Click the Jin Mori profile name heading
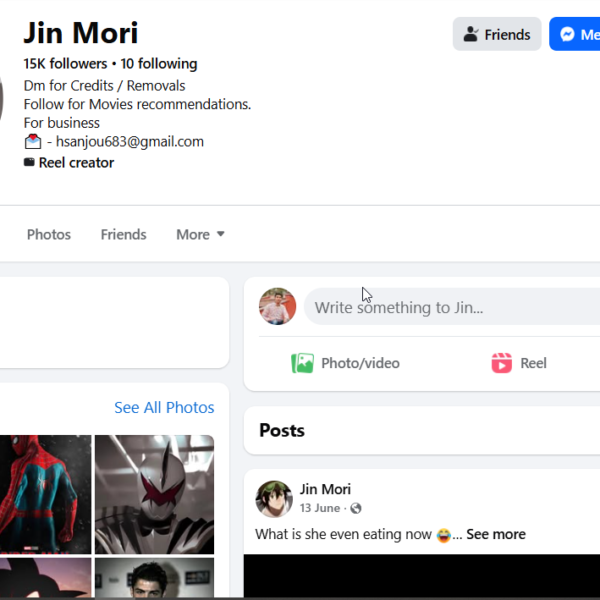This screenshot has width=600, height=600. (81, 33)
